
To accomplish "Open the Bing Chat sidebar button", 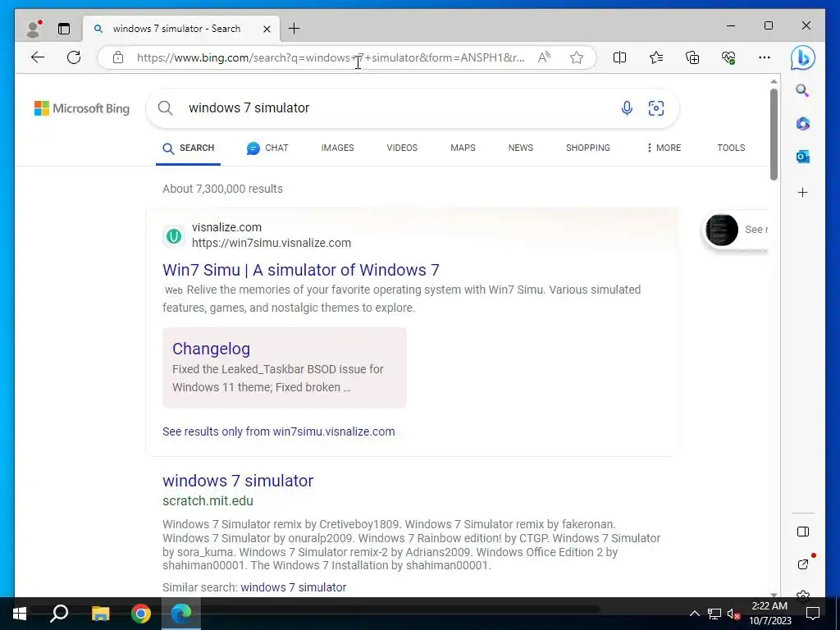I will [802, 57].
